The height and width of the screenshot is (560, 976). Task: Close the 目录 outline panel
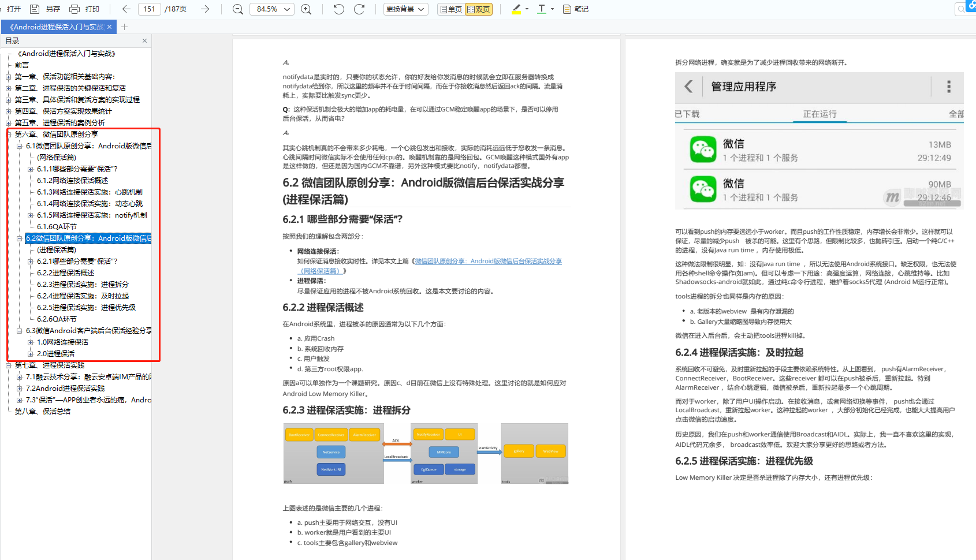(x=144, y=41)
